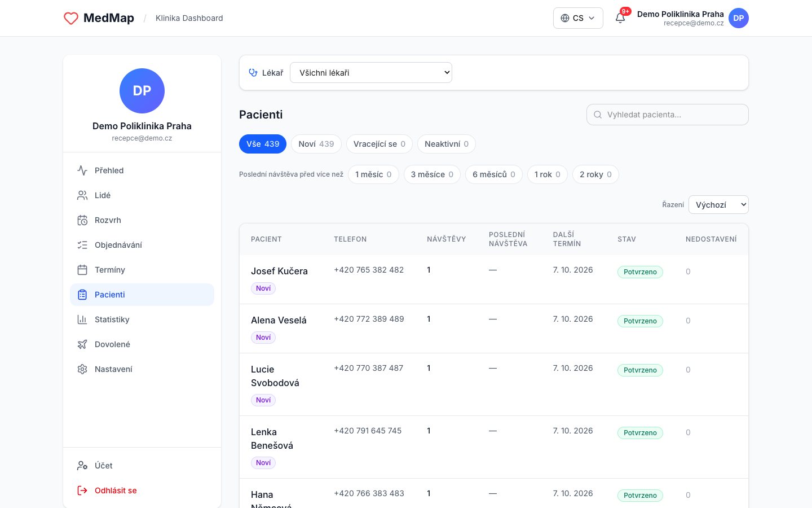812x508 pixels.
Task: Click the Rozvrh calendar-clock icon
Action: 82,220
